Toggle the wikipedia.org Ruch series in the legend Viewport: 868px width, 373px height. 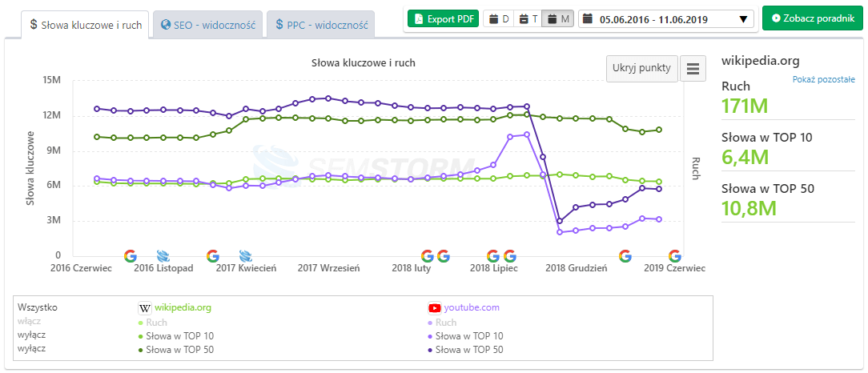click(155, 322)
